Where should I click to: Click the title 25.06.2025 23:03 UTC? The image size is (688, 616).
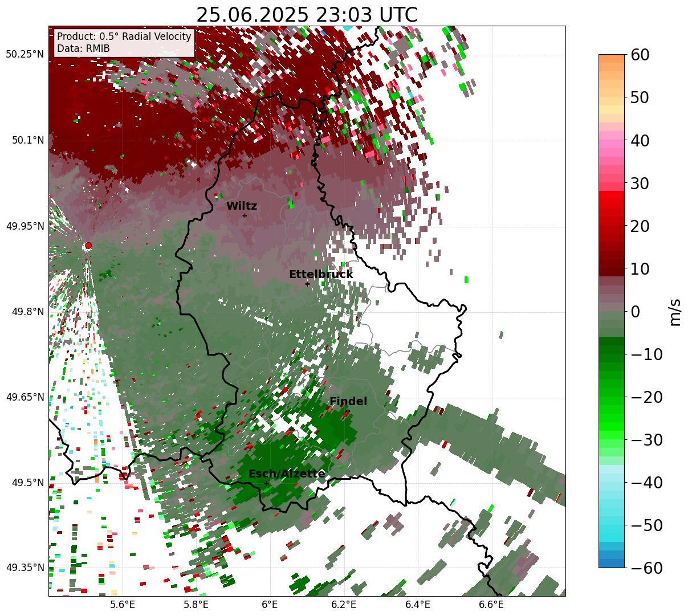[x=307, y=15]
